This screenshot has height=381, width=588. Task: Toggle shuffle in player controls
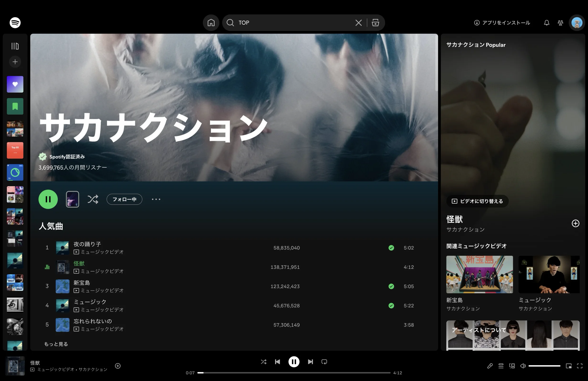[264, 362]
